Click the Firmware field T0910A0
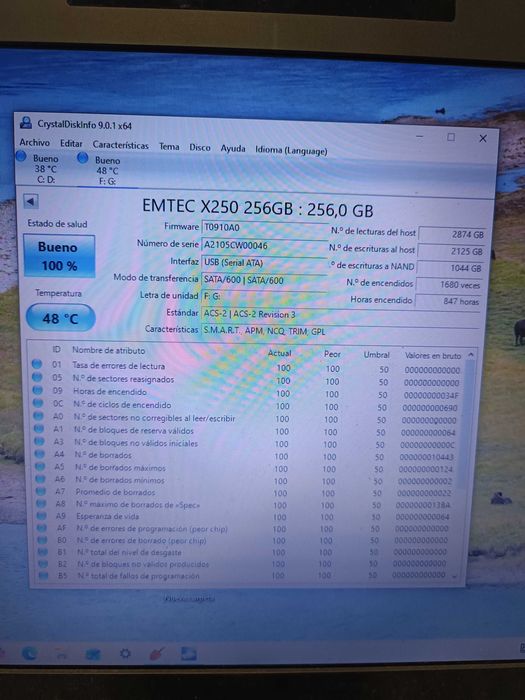The image size is (525, 700). (265, 228)
